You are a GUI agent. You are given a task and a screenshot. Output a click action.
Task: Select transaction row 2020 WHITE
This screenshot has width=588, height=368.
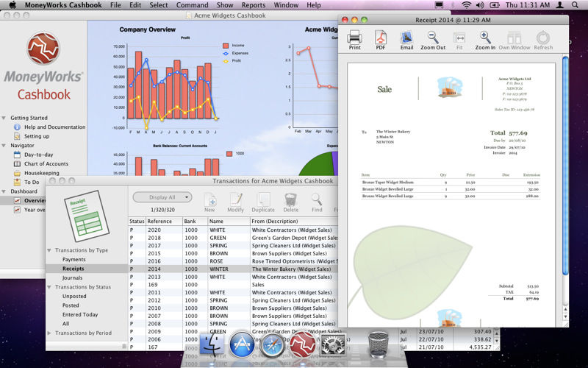[x=233, y=230]
